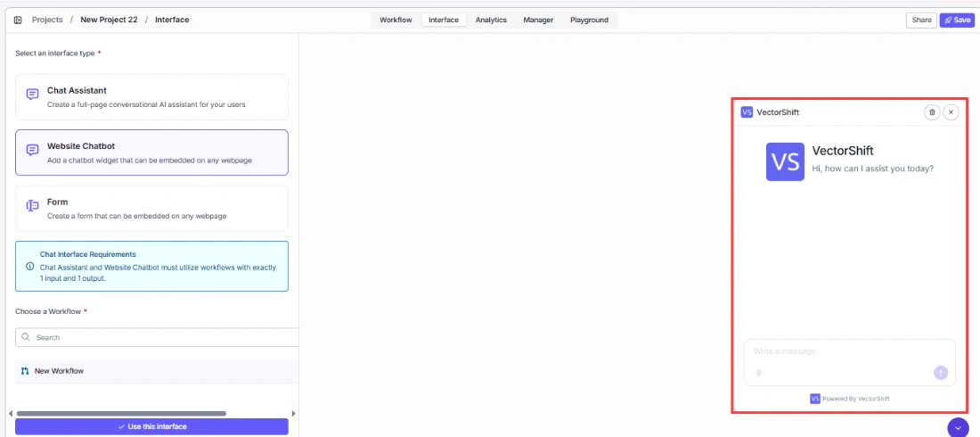This screenshot has height=437, width=980.
Task: Clear chat with the trash icon
Action: (x=932, y=112)
